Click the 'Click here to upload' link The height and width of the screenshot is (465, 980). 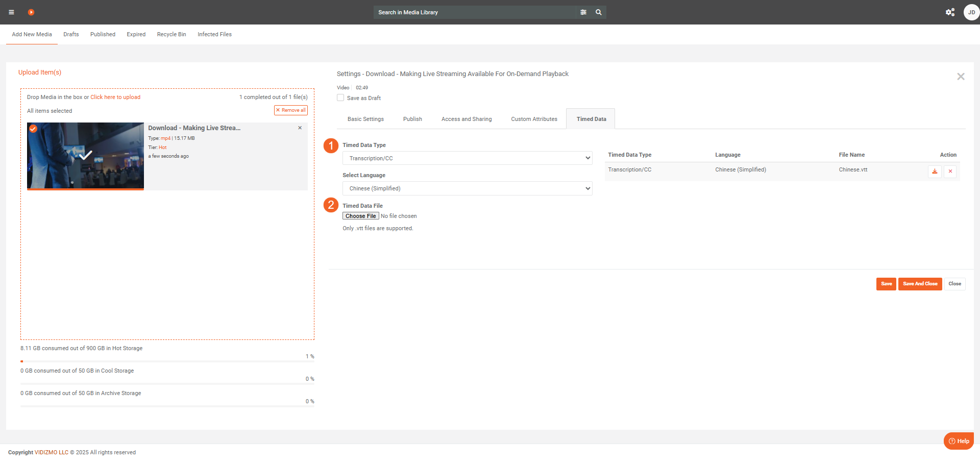tap(115, 97)
